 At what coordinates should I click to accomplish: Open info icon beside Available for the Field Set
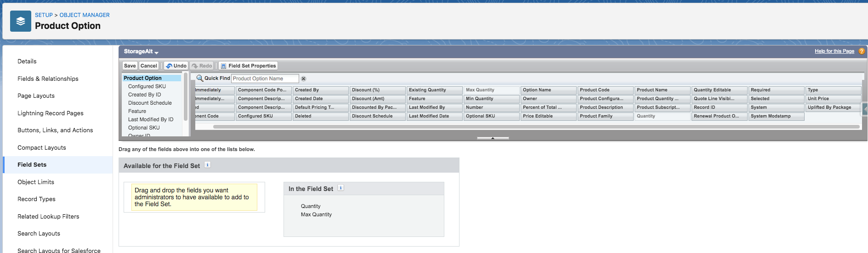pyautogui.click(x=208, y=165)
